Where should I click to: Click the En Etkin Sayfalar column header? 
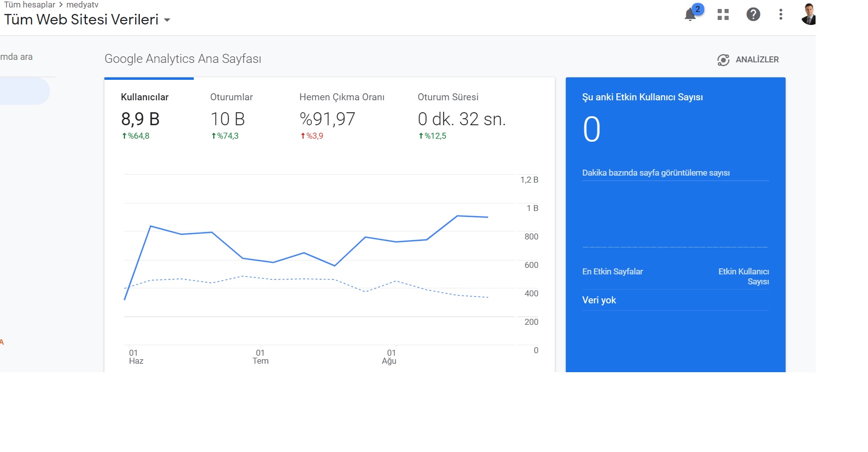(612, 272)
